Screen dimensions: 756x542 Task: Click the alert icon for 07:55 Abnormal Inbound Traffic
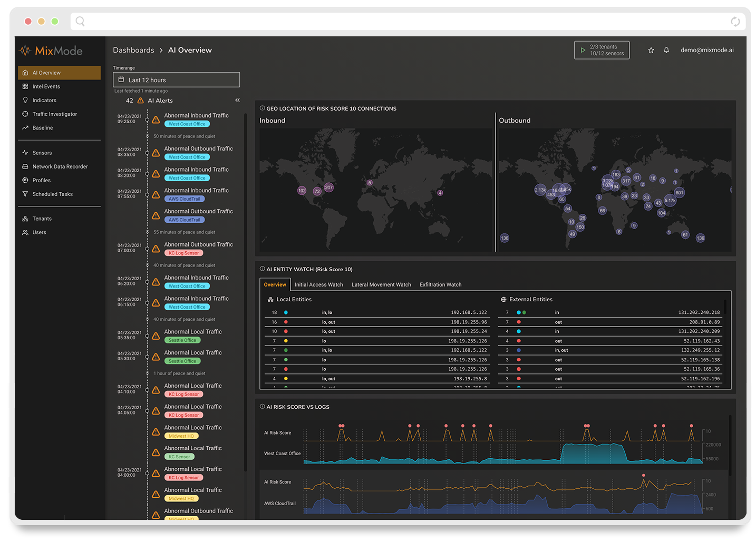click(156, 195)
